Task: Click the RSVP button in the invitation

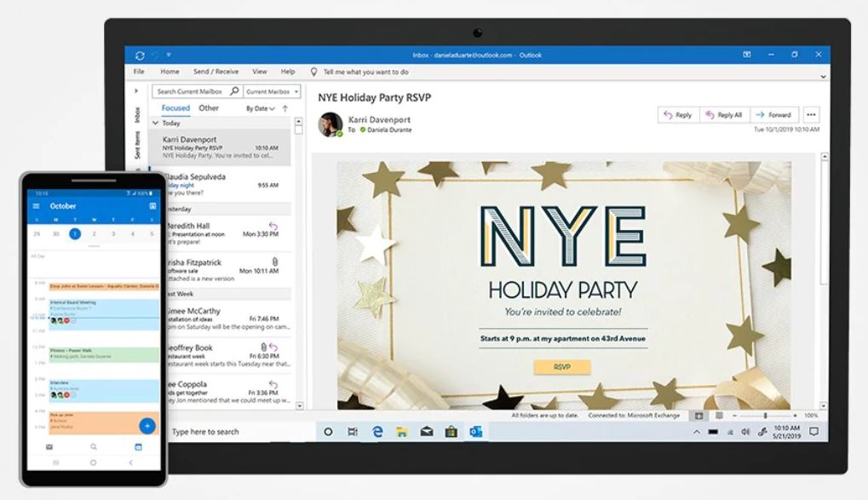Action: [564, 367]
